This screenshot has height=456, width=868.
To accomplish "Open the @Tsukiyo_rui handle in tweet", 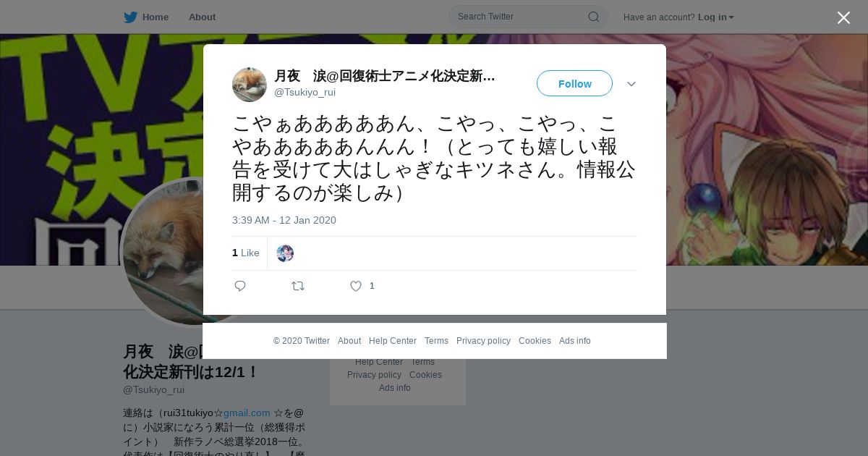I will pos(305,93).
